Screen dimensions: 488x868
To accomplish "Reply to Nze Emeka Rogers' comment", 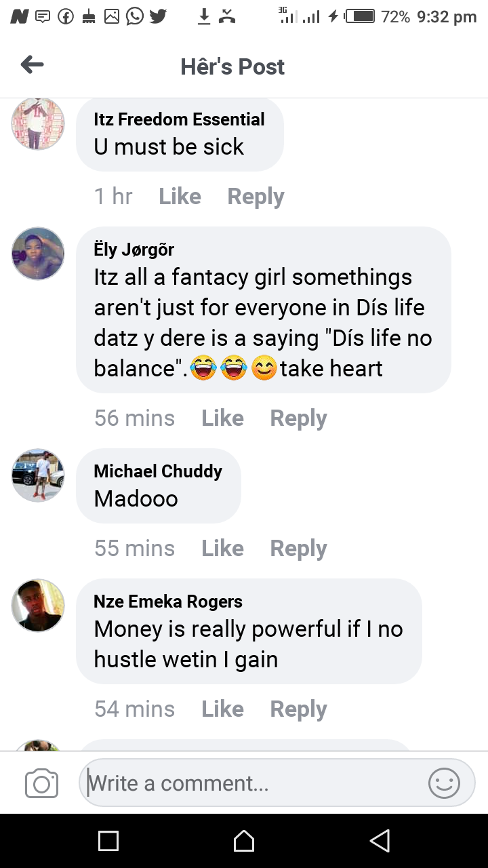I will [x=298, y=709].
